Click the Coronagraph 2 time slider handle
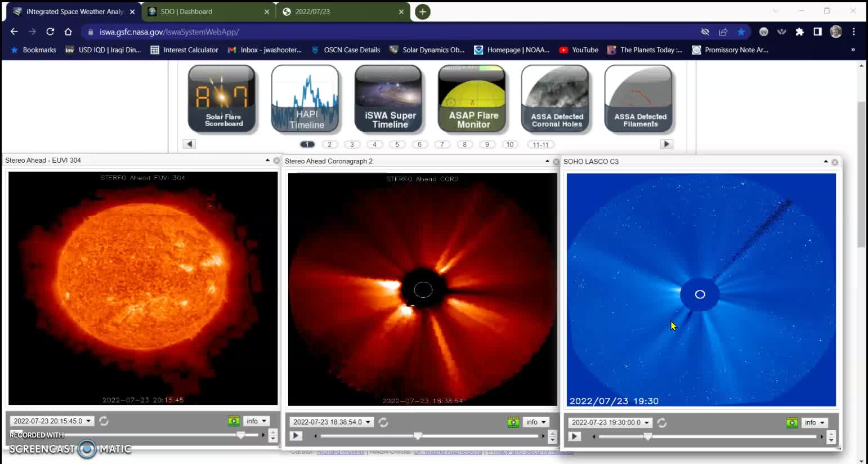This screenshot has width=868, height=464. (418, 436)
